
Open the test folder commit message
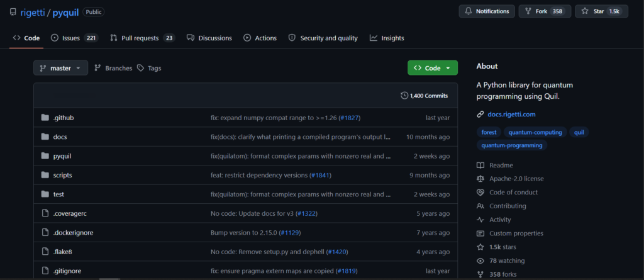(x=300, y=194)
